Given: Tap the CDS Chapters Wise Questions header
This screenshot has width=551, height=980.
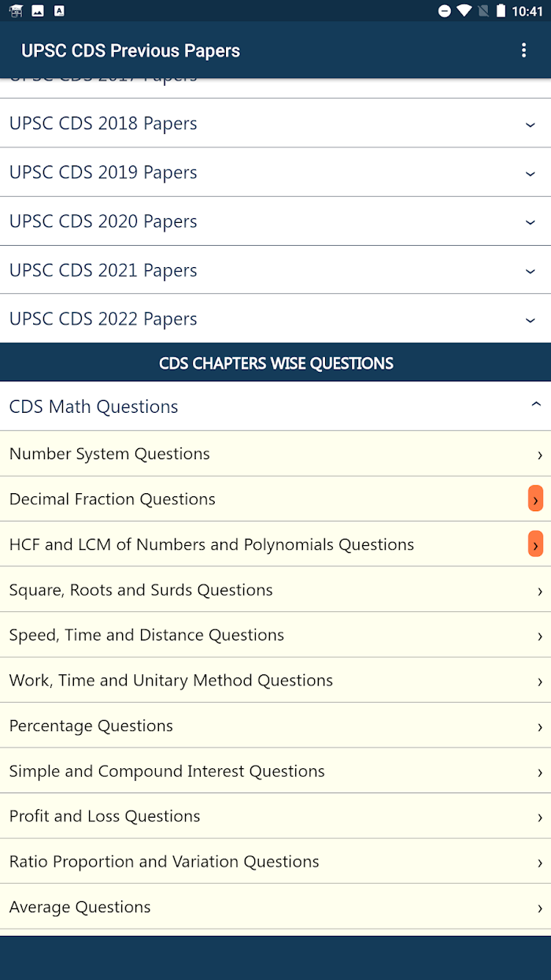Looking at the screenshot, I should point(275,363).
